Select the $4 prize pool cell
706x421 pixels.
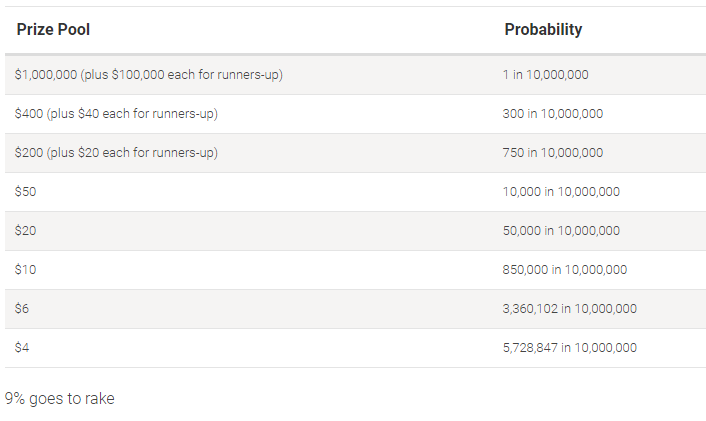click(22, 348)
